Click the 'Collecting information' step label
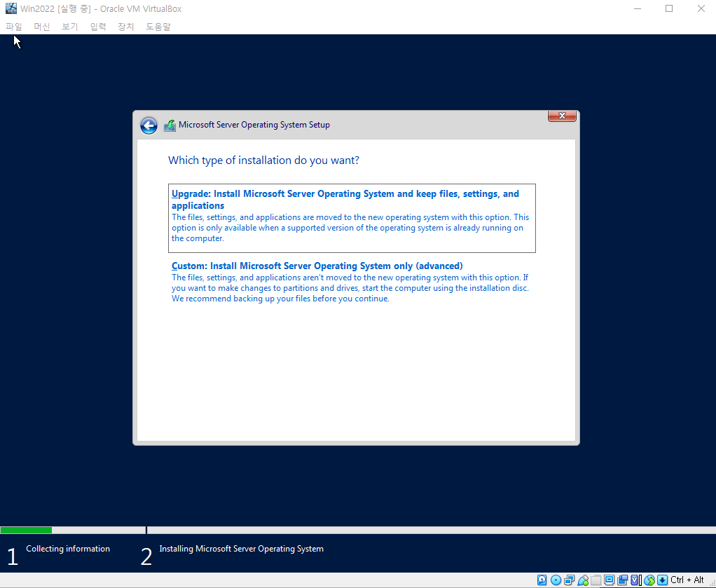Screen dimensions: 716x588 click(67, 549)
